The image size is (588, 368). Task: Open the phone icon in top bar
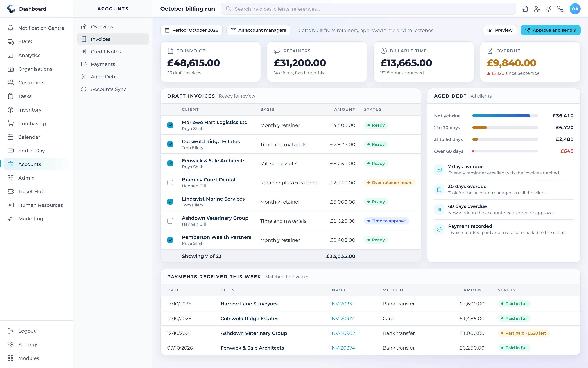point(561,9)
